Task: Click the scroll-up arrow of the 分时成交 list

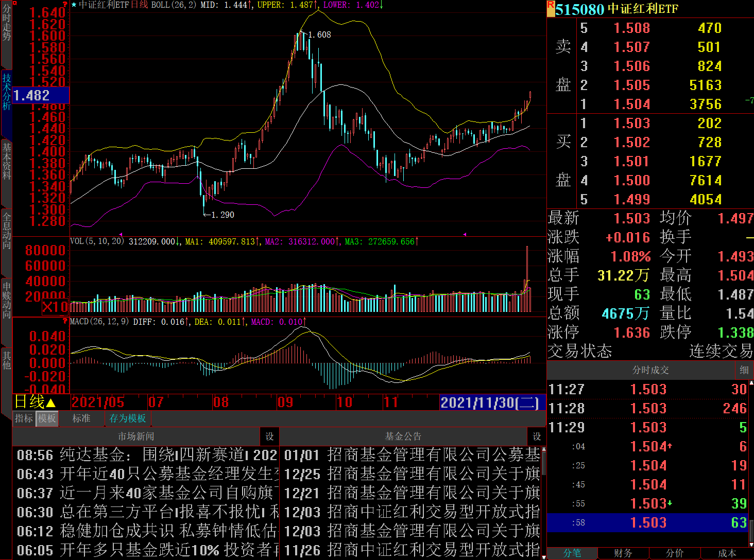Action: coord(751,383)
